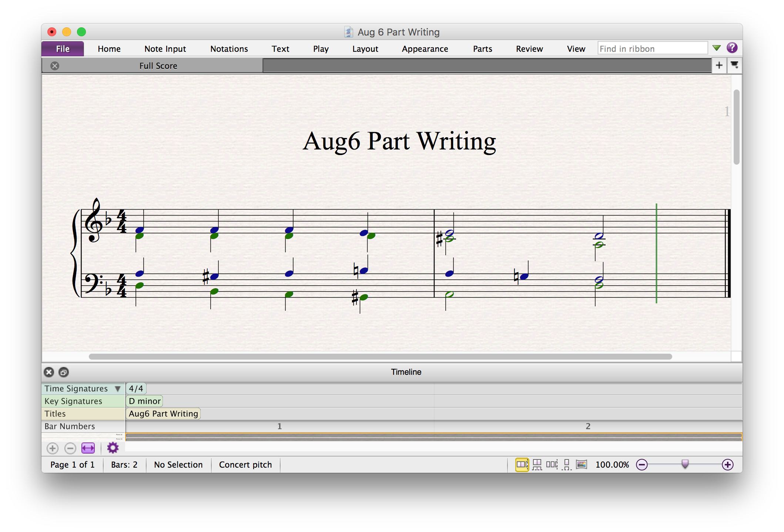Close the Timeline panel
Screen dimensions: 784x532
49,372
